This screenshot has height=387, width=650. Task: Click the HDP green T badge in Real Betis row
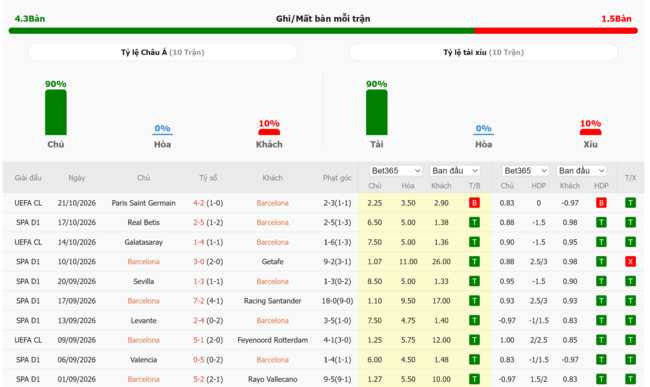coord(601,223)
